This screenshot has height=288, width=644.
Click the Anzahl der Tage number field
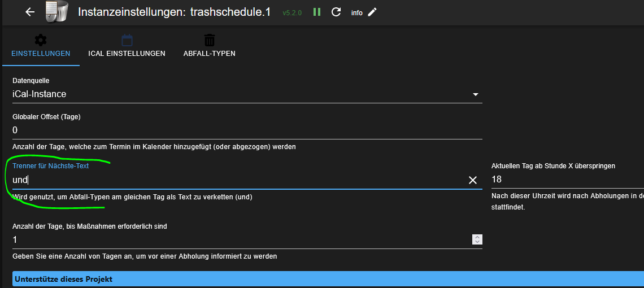point(237,239)
